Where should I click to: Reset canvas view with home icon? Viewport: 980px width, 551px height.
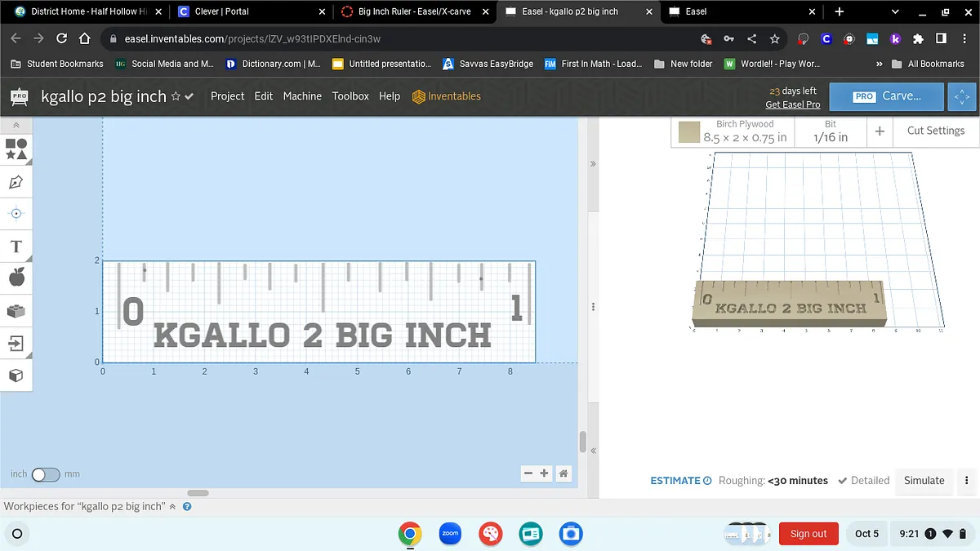click(x=563, y=473)
